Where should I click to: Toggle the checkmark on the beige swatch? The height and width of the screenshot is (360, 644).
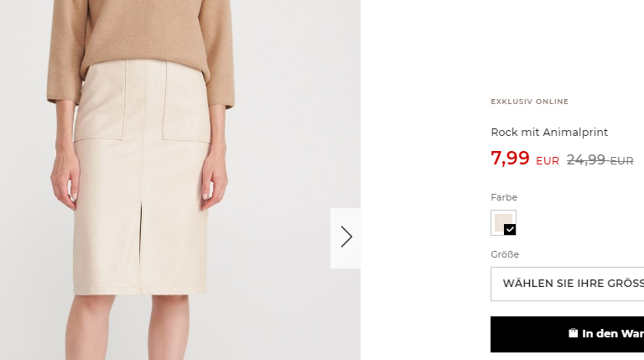pos(510,229)
